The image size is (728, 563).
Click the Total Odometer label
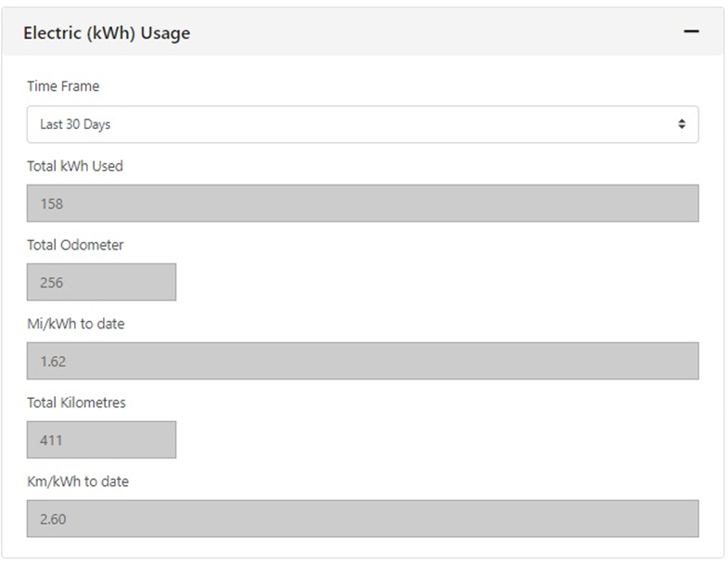(75, 245)
